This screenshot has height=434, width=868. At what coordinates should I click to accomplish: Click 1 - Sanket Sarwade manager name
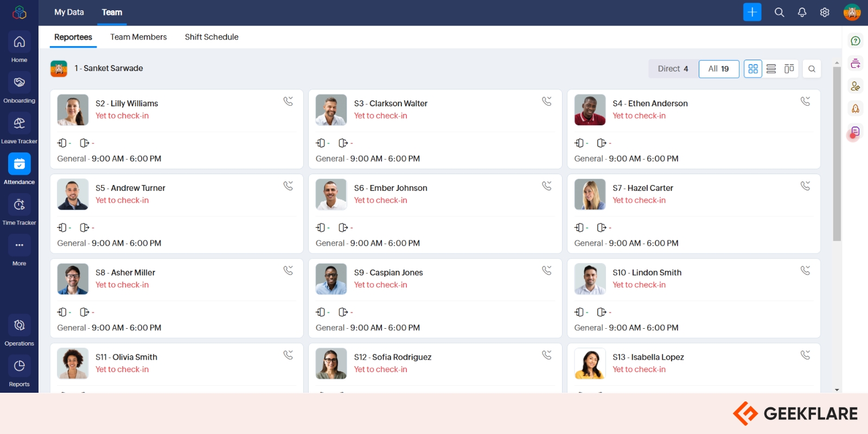(109, 68)
